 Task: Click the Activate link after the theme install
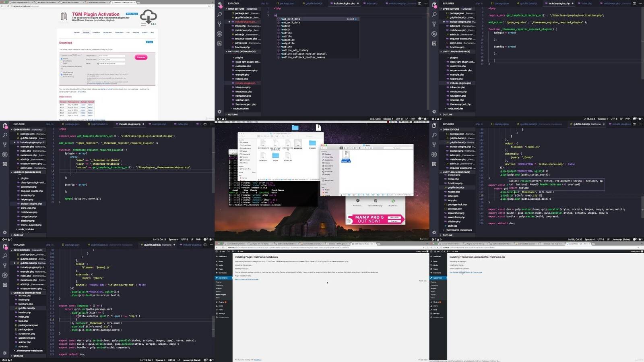(x=462, y=272)
